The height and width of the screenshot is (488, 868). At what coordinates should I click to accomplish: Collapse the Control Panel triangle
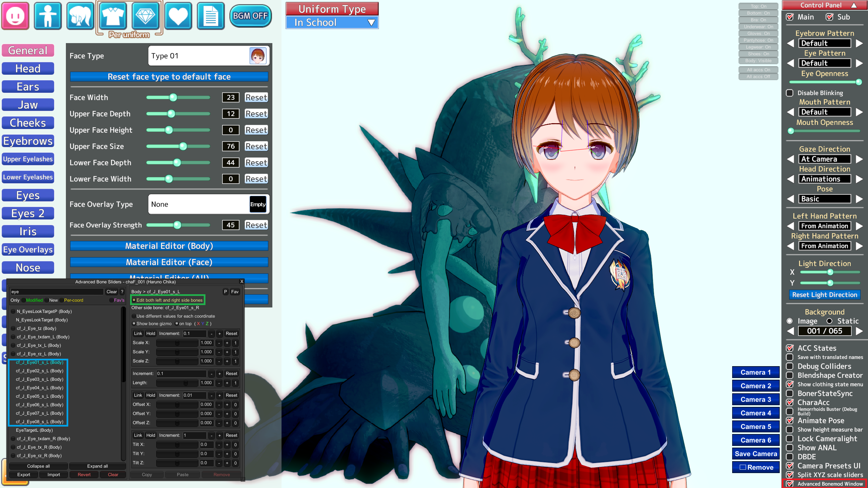click(x=854, y=5)
